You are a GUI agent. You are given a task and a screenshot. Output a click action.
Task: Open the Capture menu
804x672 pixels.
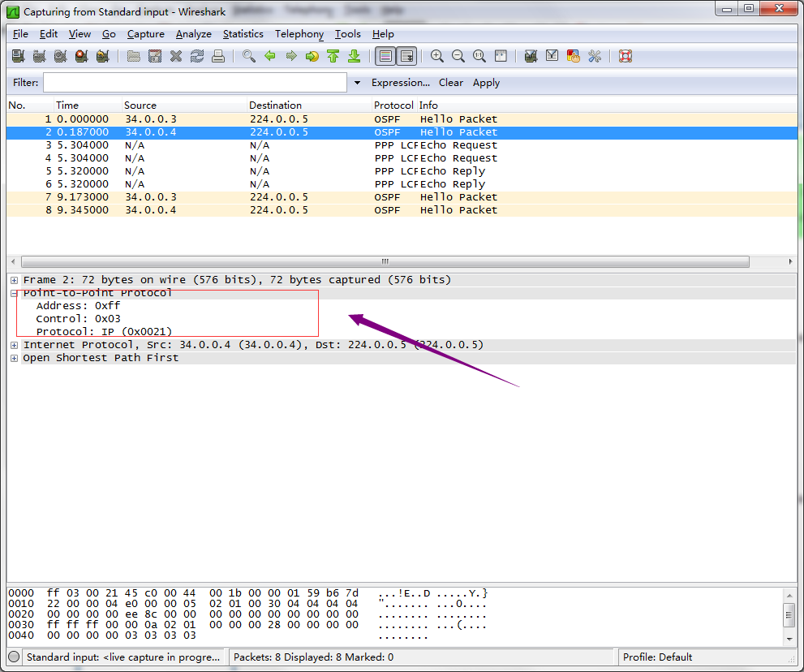[x=145, y=34]
